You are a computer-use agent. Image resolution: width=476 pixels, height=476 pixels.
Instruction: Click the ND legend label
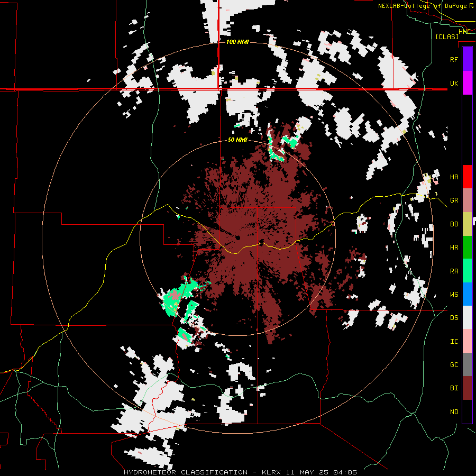(x=454, y=412)
